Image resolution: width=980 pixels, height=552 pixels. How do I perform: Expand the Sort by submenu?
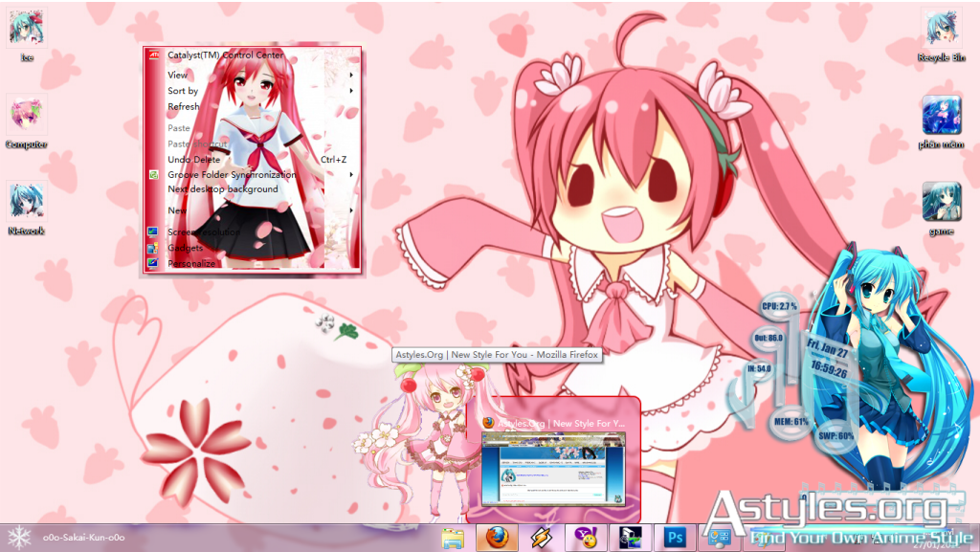coord(183,91)
